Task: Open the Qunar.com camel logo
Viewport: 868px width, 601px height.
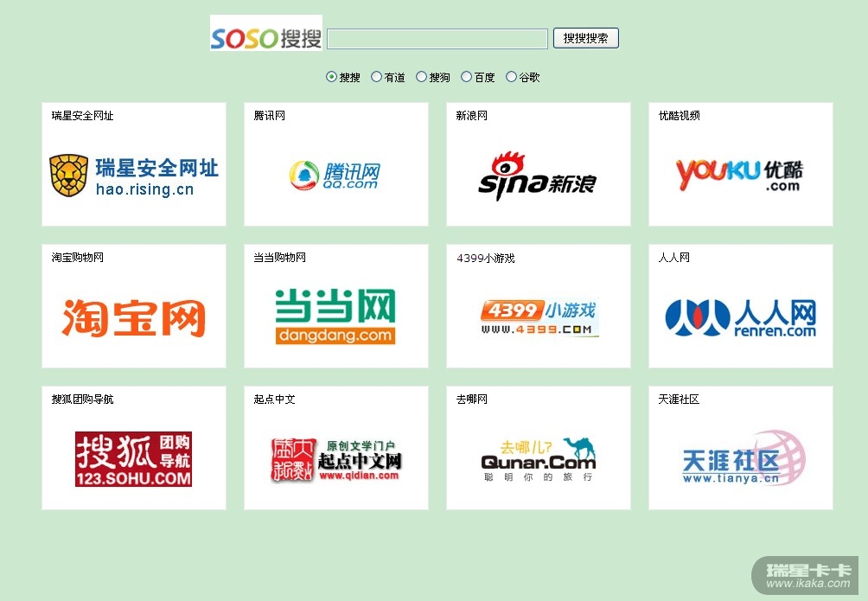Action: click(x=539, y=460)
